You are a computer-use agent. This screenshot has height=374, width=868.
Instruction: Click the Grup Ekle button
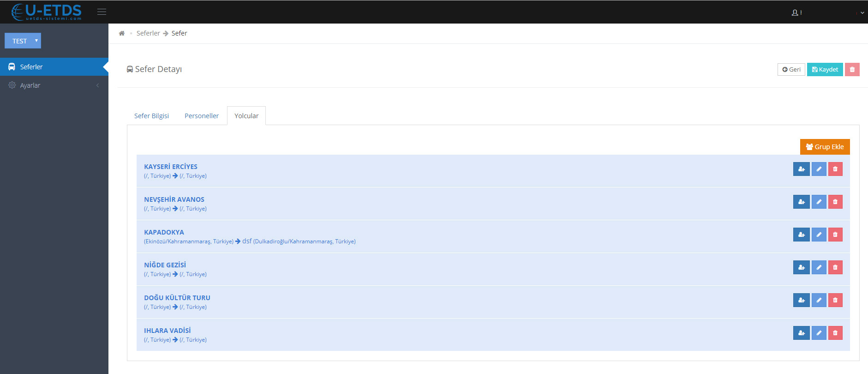point(825,147)
